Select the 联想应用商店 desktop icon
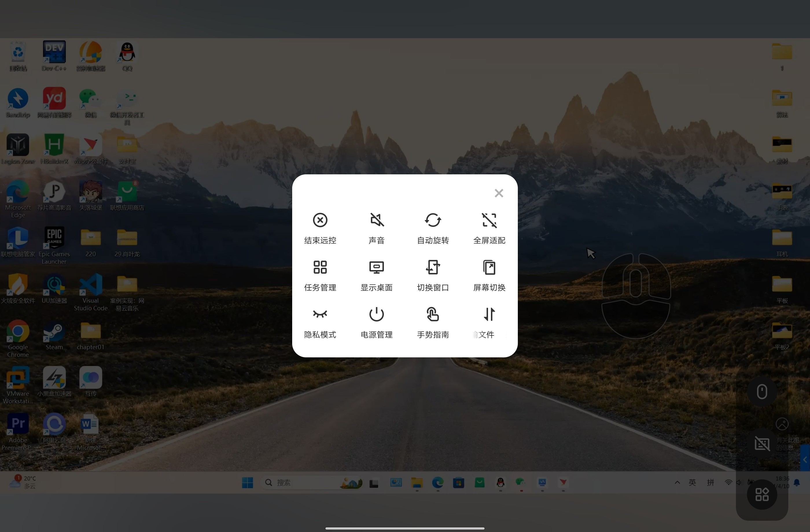Viewport: 810px width, 532px height. pos(127,195)
